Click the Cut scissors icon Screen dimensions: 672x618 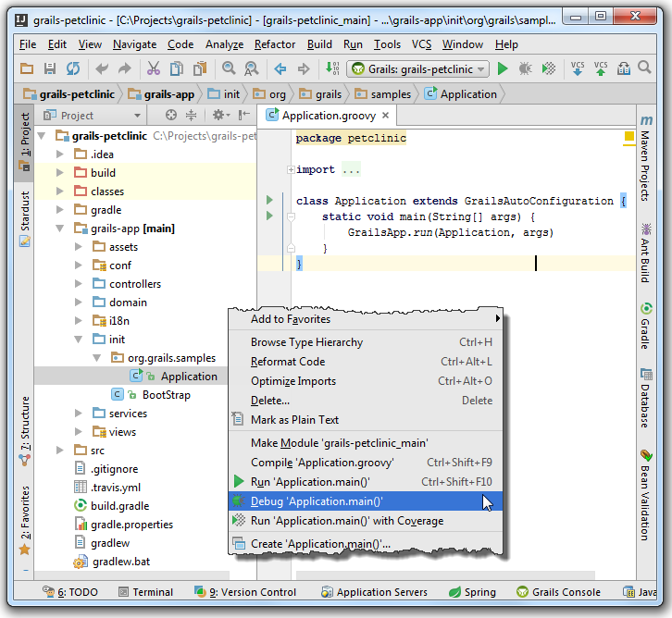[153, 68]
